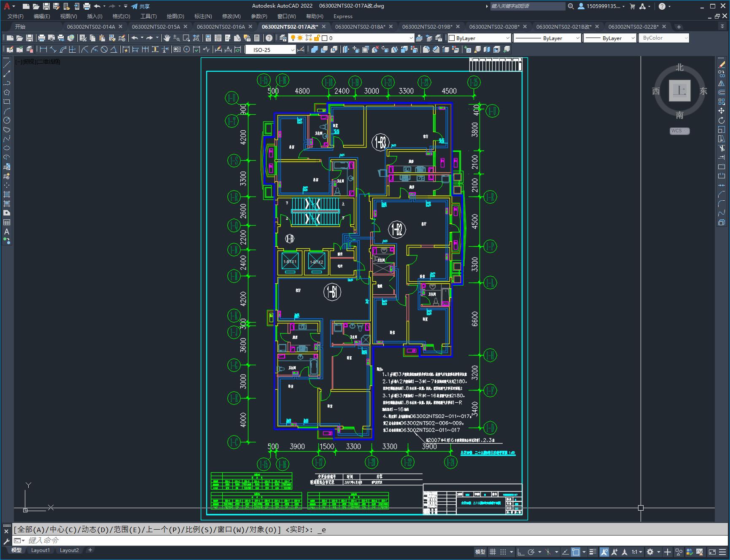Select the Circle draw tool
Screen dimensions: 730x560
(x=7, y=120)
